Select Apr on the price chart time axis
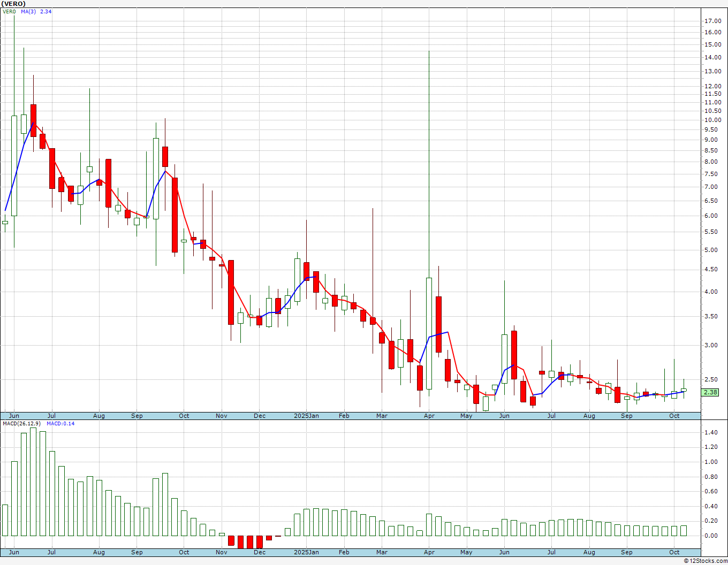 (429, 416)
